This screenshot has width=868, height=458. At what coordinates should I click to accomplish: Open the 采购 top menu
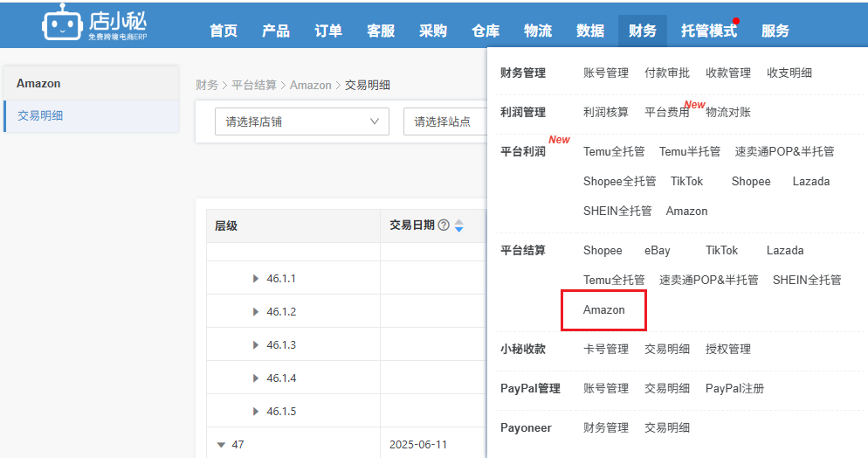click(433, 31)
